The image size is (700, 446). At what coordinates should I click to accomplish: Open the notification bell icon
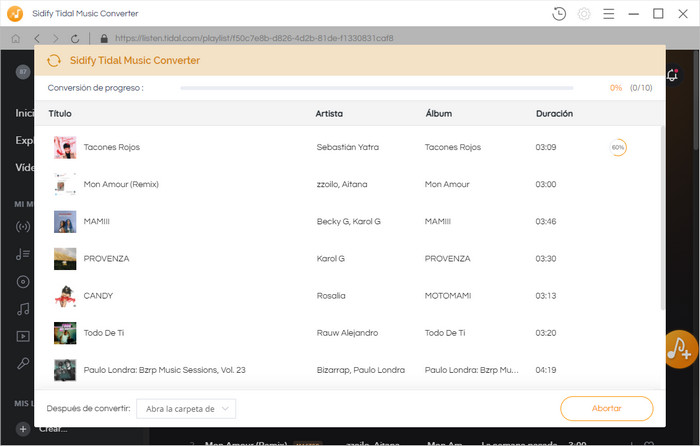(x=673, y=75)
